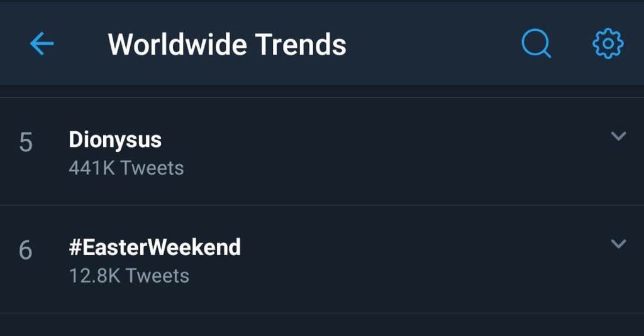Open search with the magnifier icon
Screen dimensions: 644x336
[x=536, y=44]
